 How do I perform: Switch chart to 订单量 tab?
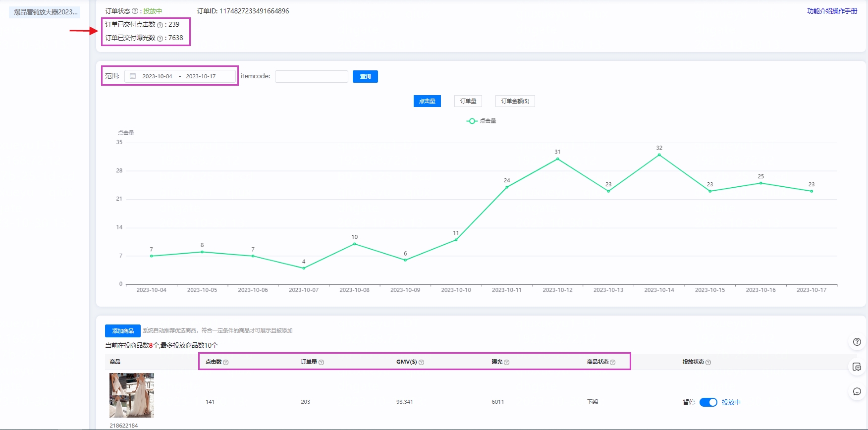[468, 101]
